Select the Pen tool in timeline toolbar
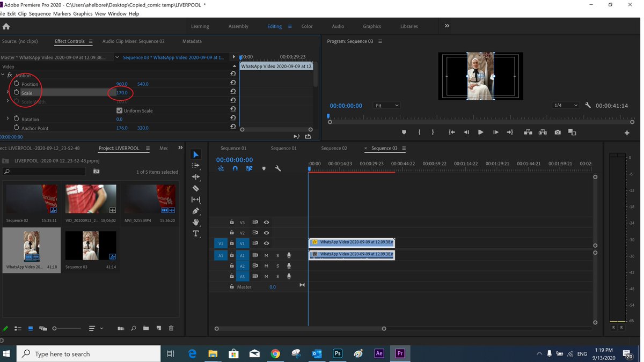Screen dimensions: 644x362 click(196, 211)
